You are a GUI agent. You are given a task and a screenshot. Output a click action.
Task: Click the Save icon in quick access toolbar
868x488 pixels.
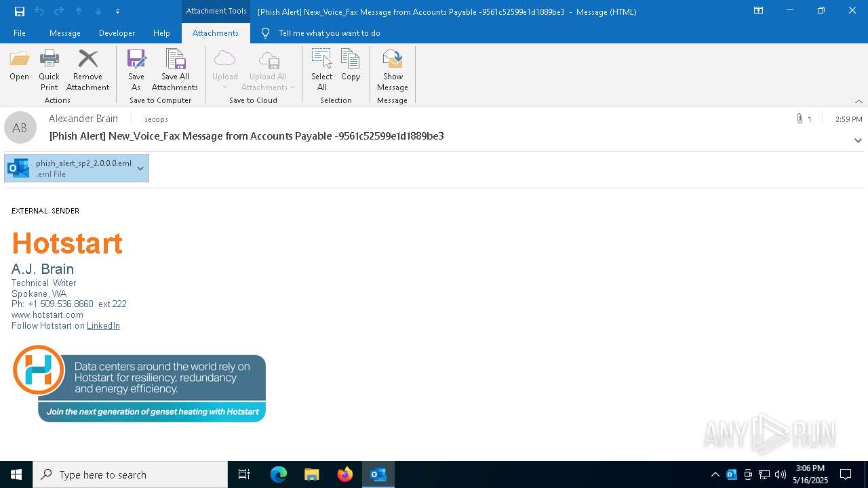[x=20, y=12]
